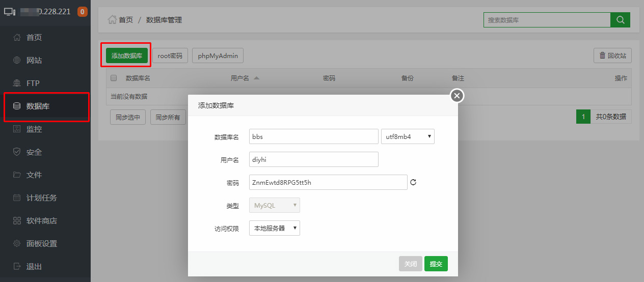The image size is (644, 282).
Task: Open phpMyAdmin button
Action: coord(218,55)
